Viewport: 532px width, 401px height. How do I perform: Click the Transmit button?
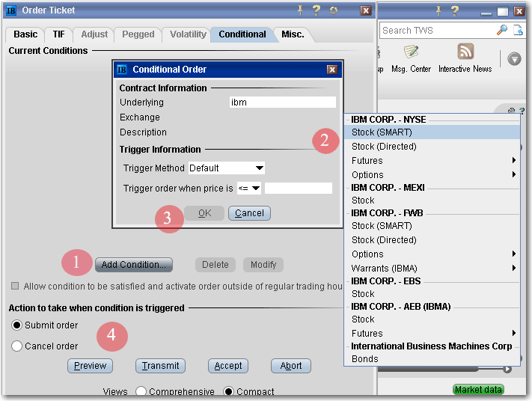[x=160, y=366]
